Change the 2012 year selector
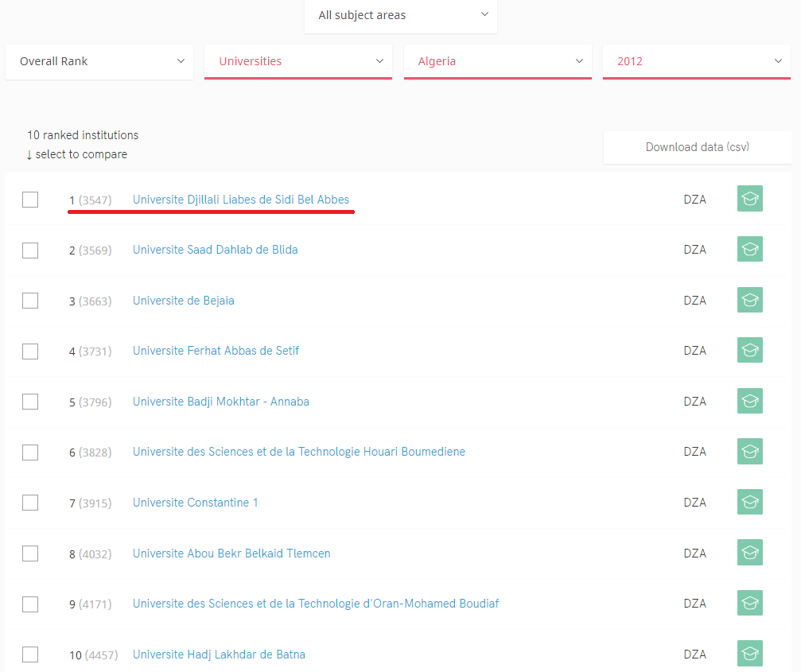This screenshot has width=801, height=672. pyautogui.click(x=696, y=61)
